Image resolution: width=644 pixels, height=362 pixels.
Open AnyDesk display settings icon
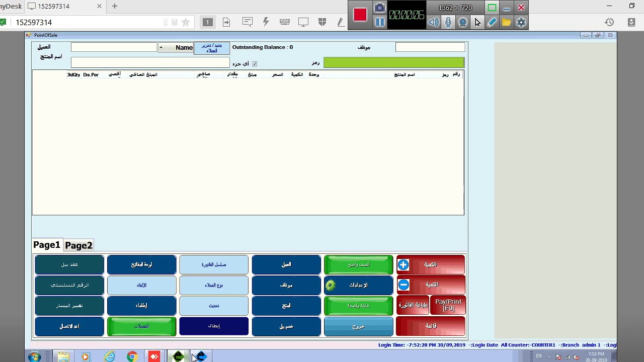[303, 22]
